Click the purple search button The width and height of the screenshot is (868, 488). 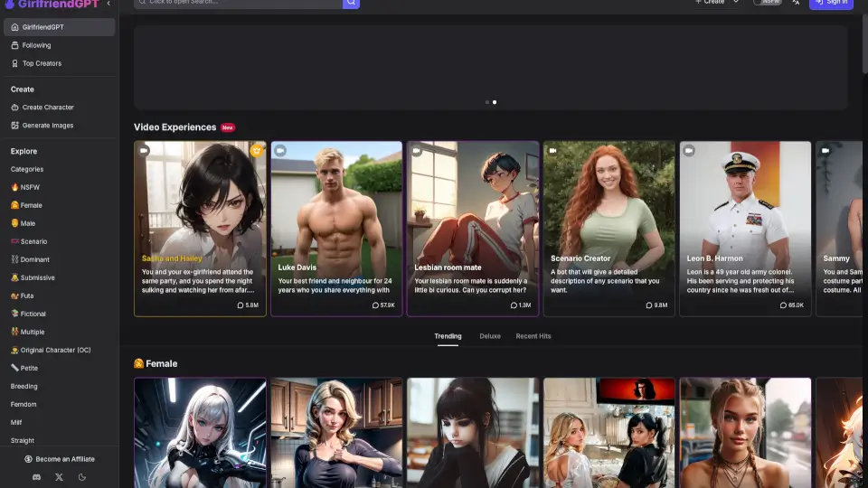click(x=351, y=4)
